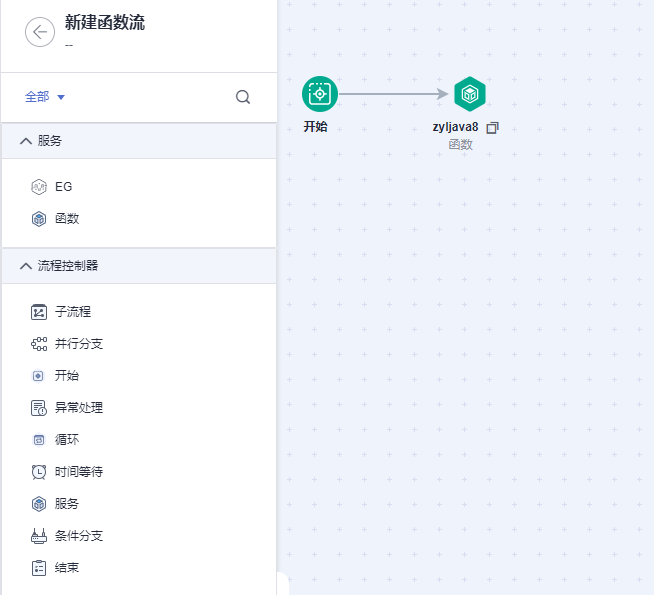Select the 函数 component icon
The width and height of the screenshot is (654, 595).
tap(39, 219)
